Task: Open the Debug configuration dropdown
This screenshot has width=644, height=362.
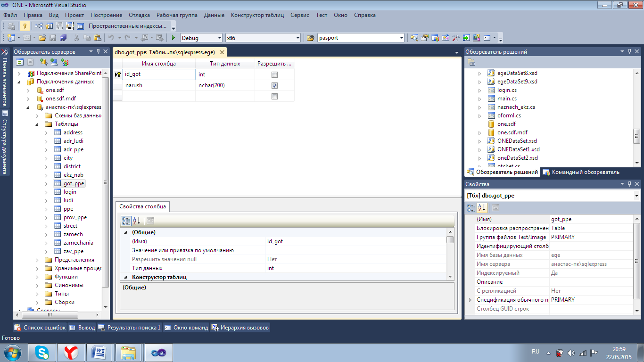Action: tap(218, 38)
